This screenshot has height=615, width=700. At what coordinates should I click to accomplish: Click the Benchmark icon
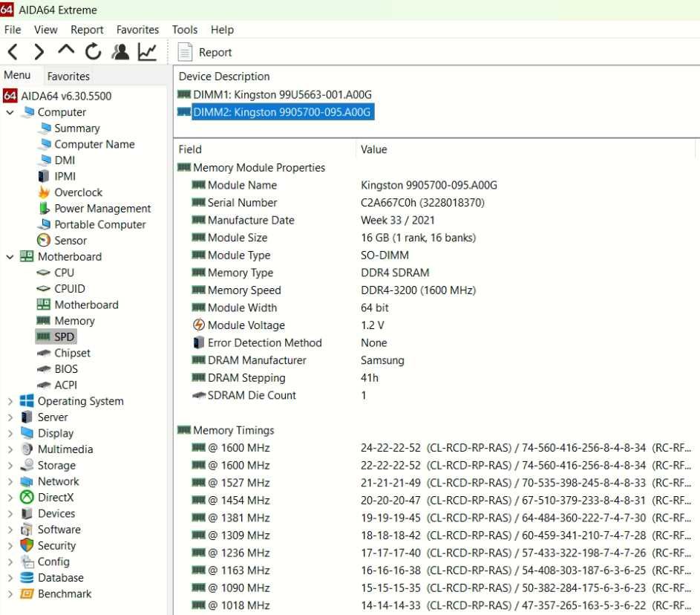pyautogui.click(x=27, y=593)
